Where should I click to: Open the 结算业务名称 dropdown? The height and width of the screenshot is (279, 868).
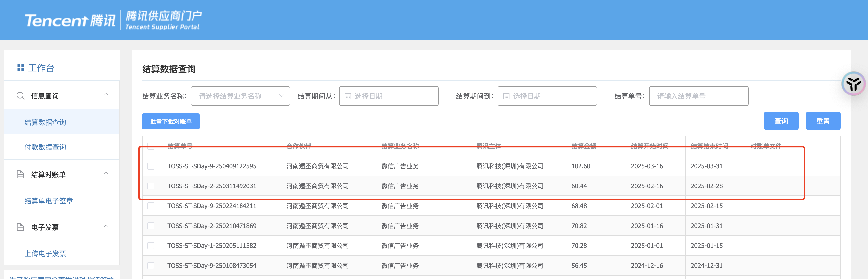pos(240,96)
